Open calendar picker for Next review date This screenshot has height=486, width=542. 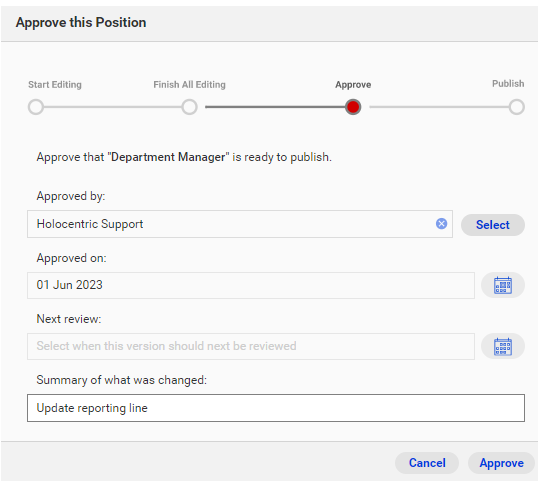point(503,346)
